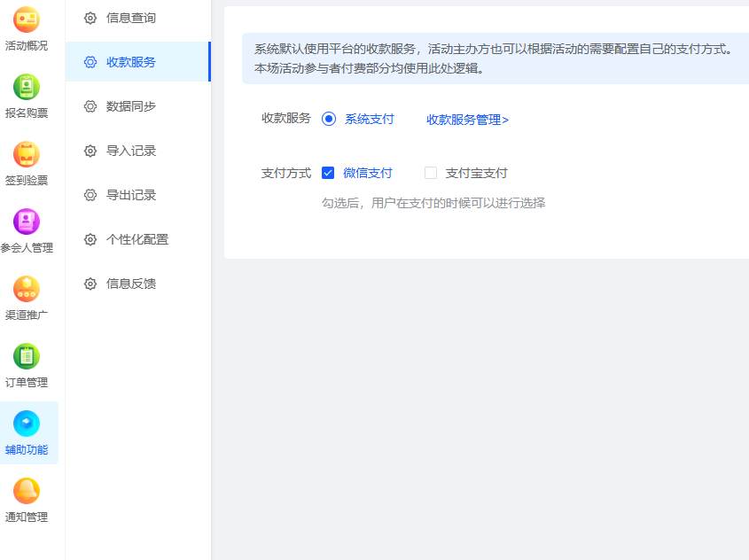Click the 勾选后，用户在支付的时候可以进行选择 hint text

pyautogui.click(x=433, y=204)
